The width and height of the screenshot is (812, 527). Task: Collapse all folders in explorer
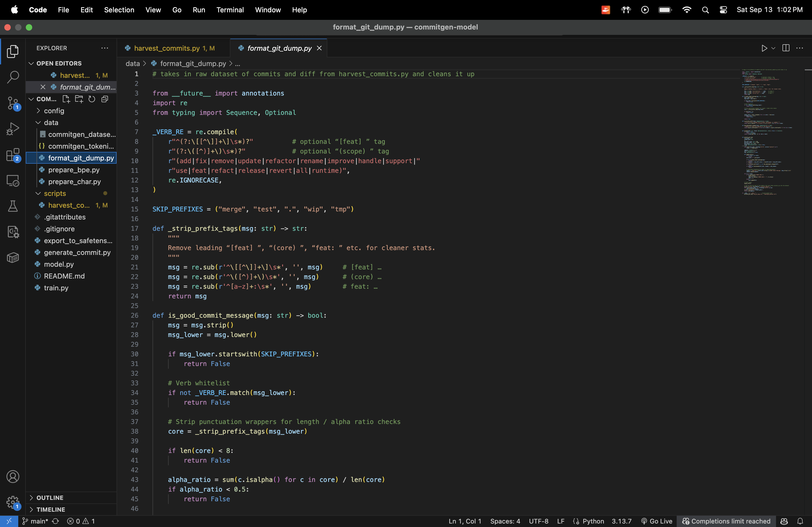pyautogui.click(x=105, y=99)
